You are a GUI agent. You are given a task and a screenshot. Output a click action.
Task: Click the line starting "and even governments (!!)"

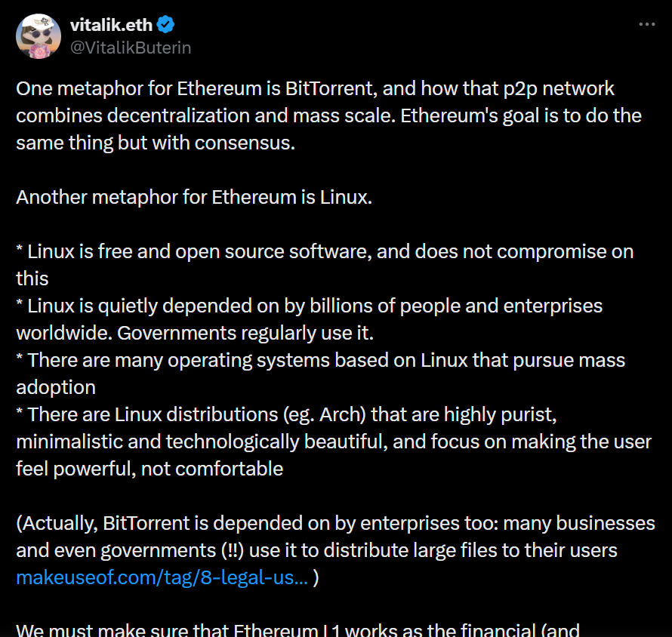click(x=316, y=550)
